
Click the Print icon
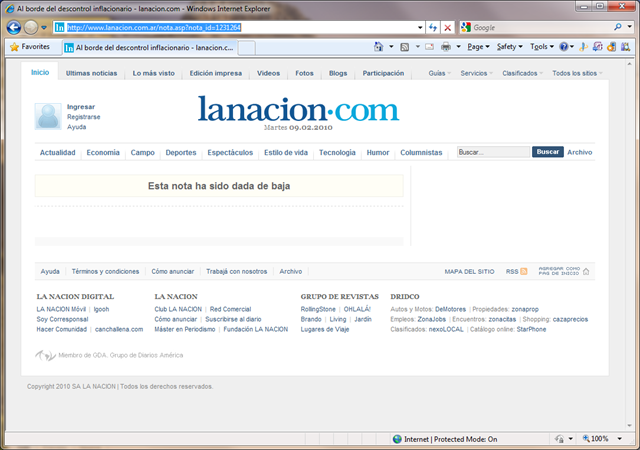(446, 47)
